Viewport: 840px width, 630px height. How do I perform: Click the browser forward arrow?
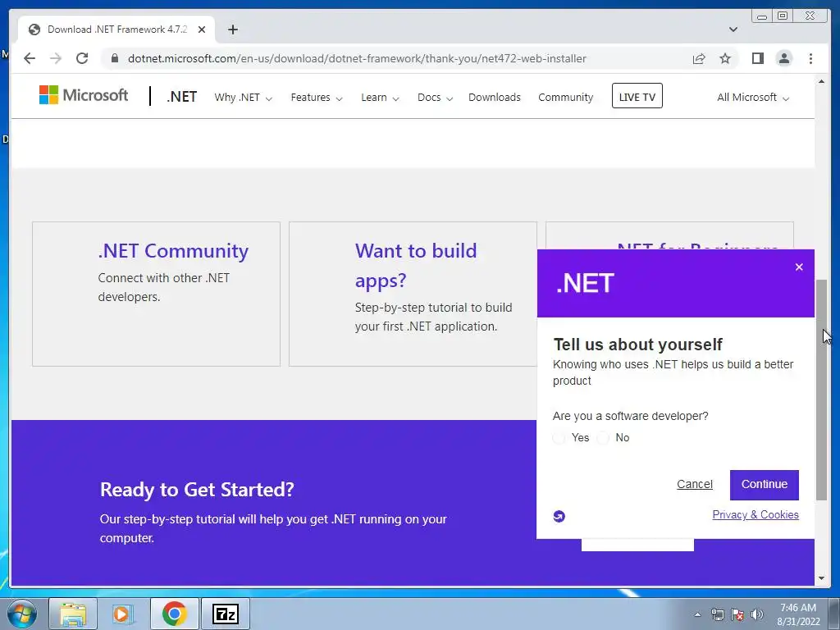pyautogui.click(x=56, y=58)
